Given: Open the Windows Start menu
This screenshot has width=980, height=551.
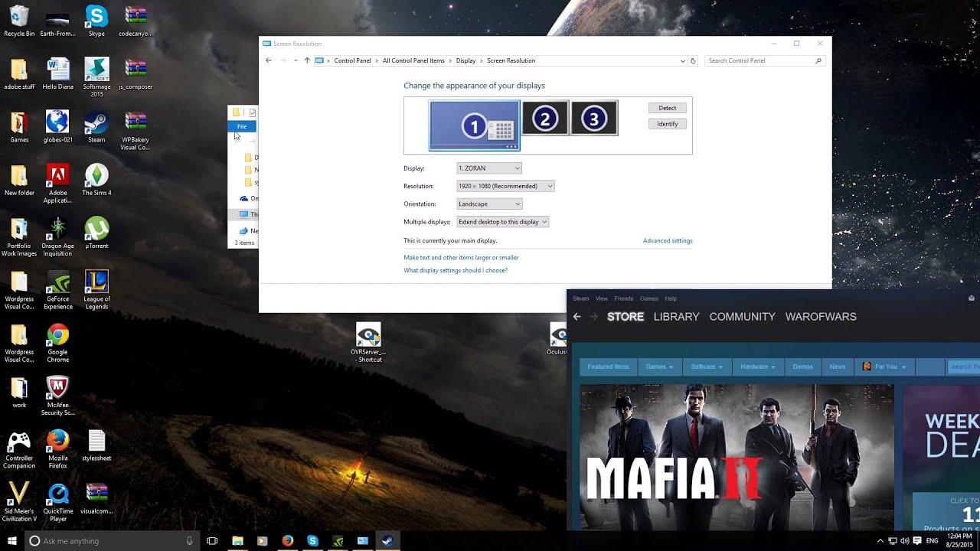Looking at the screenshot, I should (x=12, y=540).
